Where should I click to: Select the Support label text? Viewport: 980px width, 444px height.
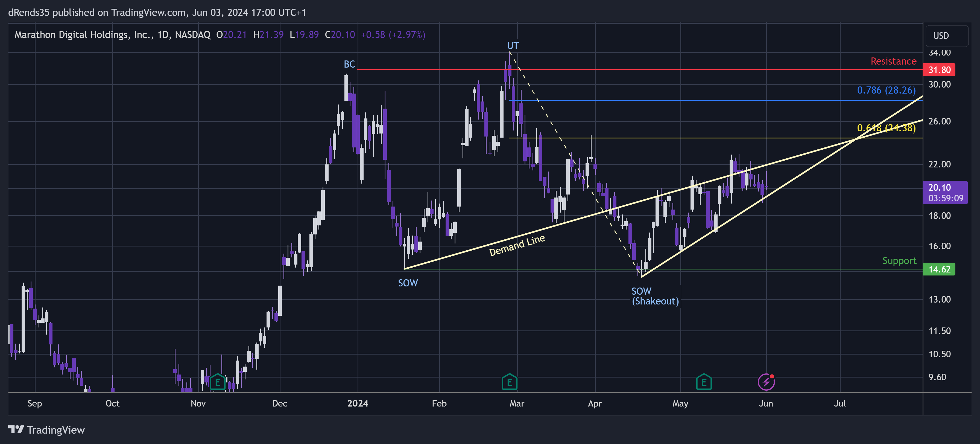[x=899, y=261]
